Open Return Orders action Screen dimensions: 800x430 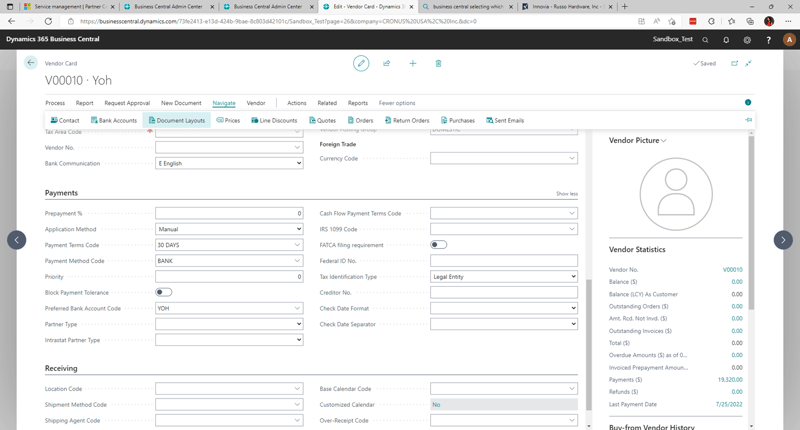pos(407,120)
